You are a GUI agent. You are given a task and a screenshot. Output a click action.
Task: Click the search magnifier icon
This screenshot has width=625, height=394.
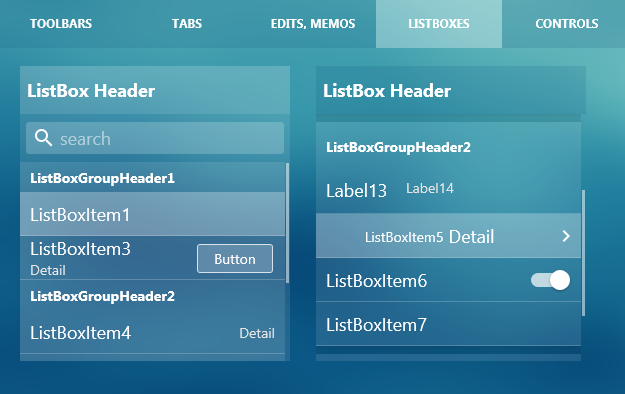pyautogui.click(x=43, y=138)
